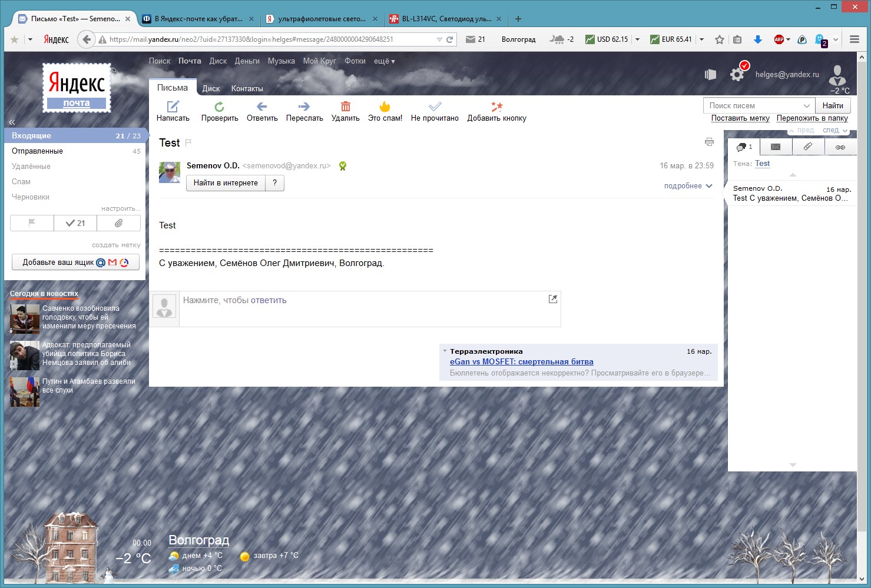The width and height of the screenshot is (871, 588).
Task: Click the Яндекс Почта logo
Action: 77,87
